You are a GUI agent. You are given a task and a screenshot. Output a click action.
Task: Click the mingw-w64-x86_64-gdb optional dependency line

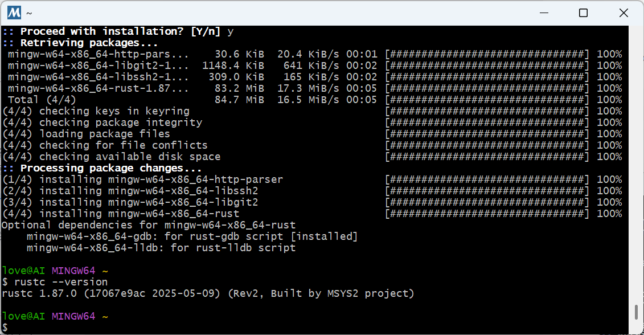point(192,236)
